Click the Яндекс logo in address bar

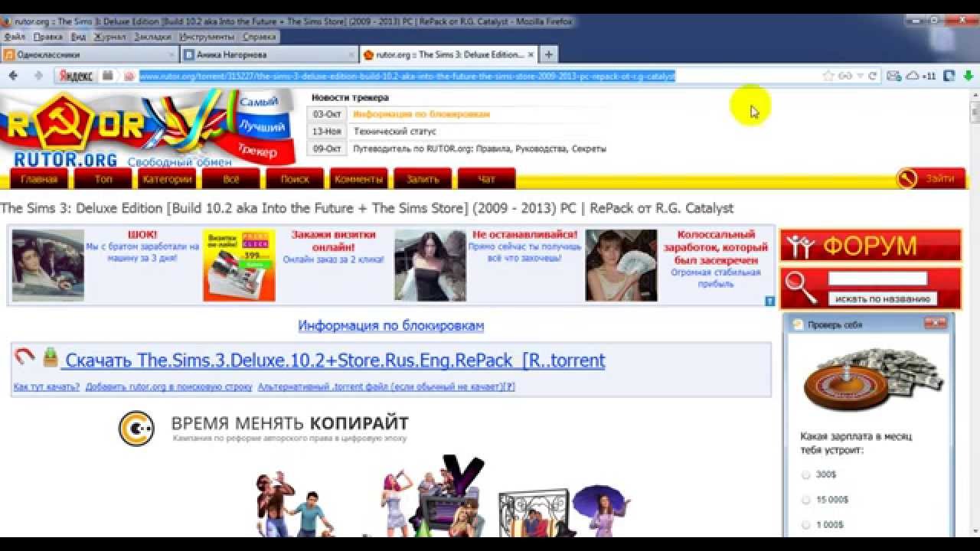pos(77,76)
